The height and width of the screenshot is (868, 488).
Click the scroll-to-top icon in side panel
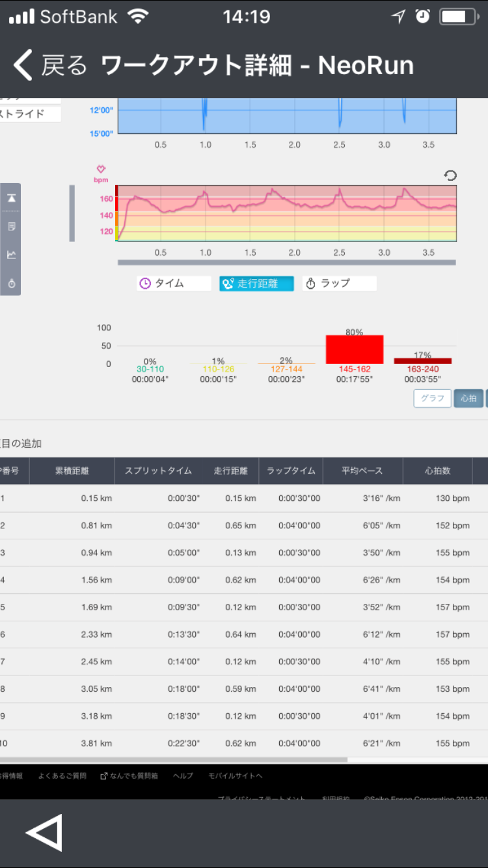click(x=11, y=198)
